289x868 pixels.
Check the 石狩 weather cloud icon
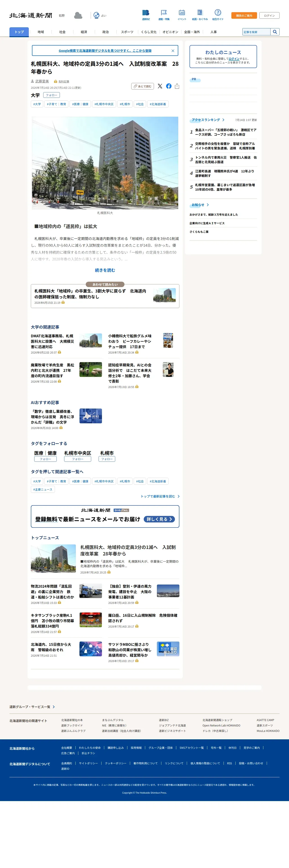click(78, 16)
